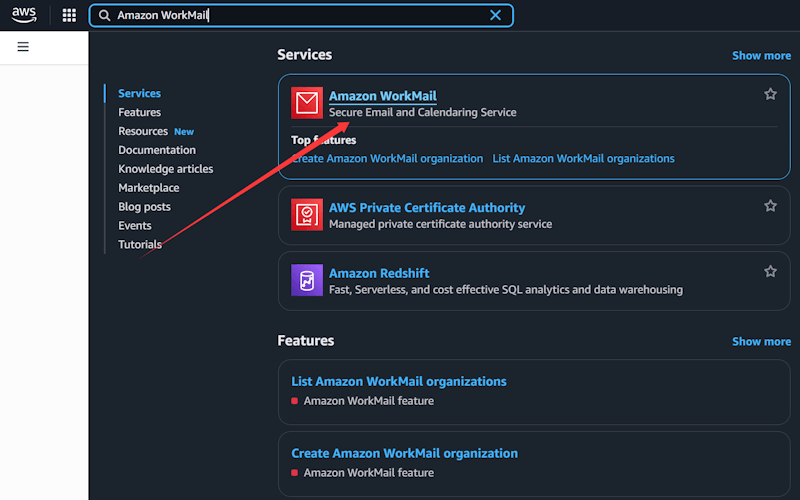Select the Documentation category filter
The width and height of the screenshot is (800, 500).
coord(157,150)
